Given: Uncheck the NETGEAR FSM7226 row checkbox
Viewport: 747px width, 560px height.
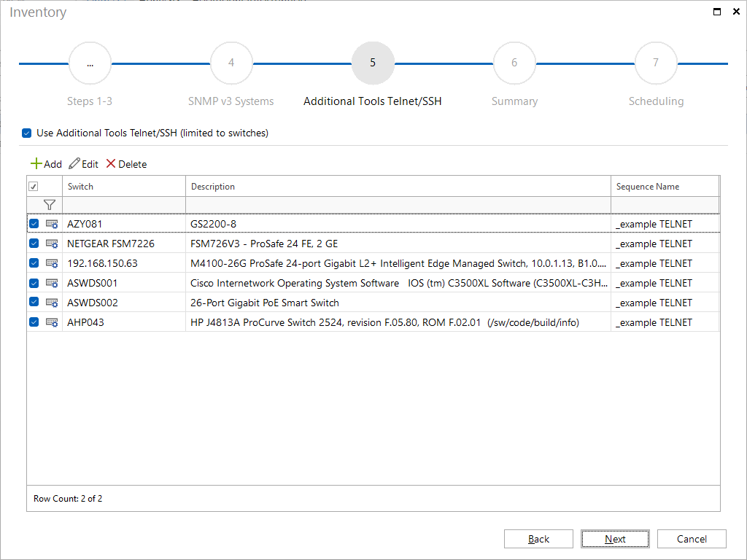Looking at the screenshot, I should coord(34,244).
